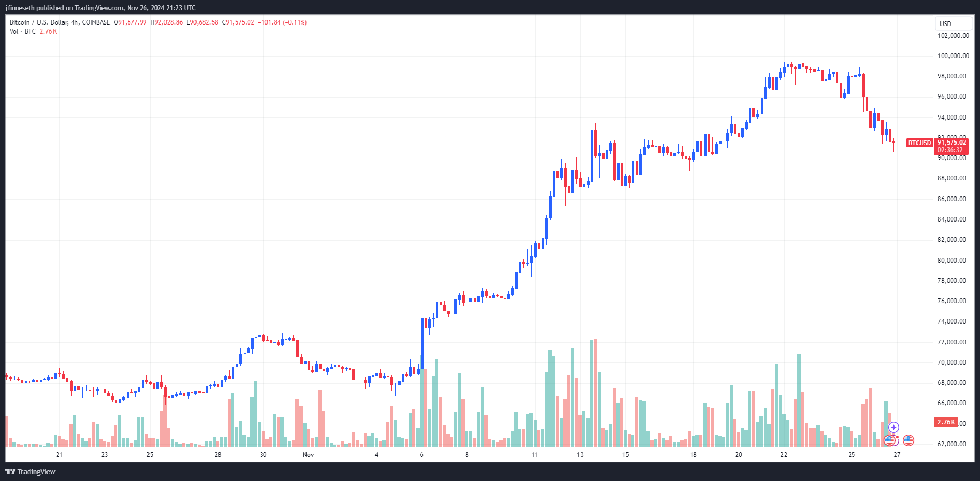Open the right US flag economic event icon
This screenshot has width=980, height=481.
click(x=908, y=440)
